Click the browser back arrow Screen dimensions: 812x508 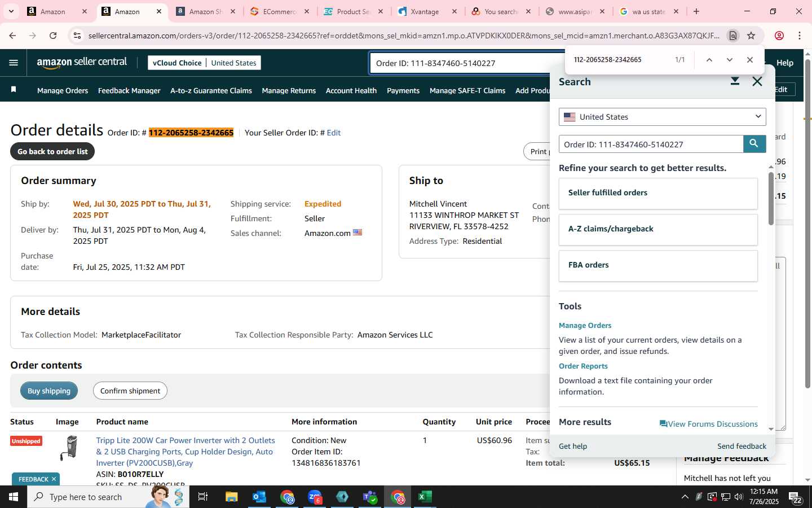tap(12, 36)
